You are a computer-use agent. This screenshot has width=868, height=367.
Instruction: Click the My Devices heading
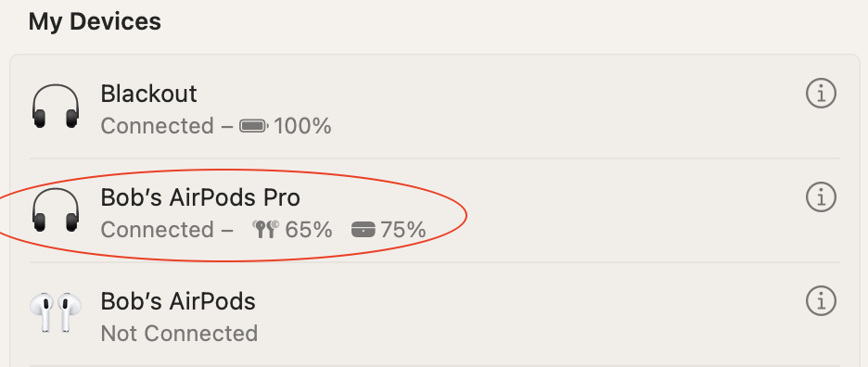95,22
